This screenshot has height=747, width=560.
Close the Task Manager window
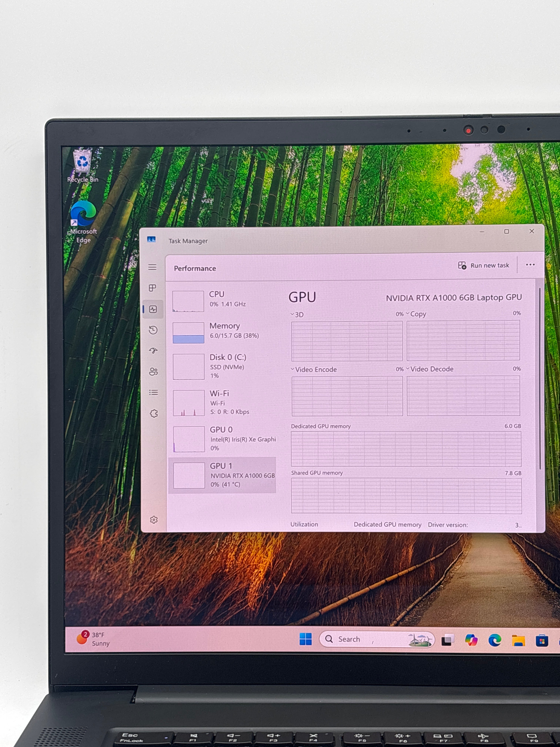pos(532,231)
